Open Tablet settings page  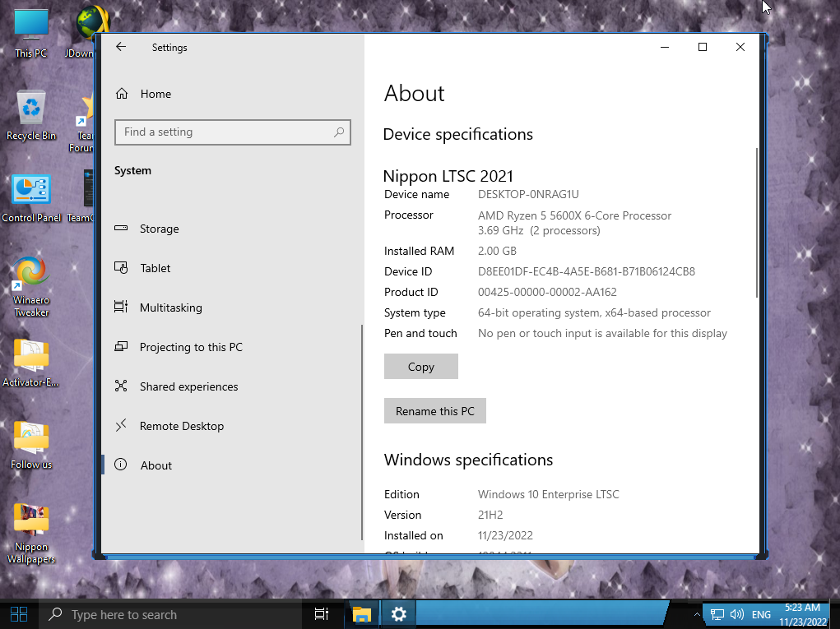155,268
